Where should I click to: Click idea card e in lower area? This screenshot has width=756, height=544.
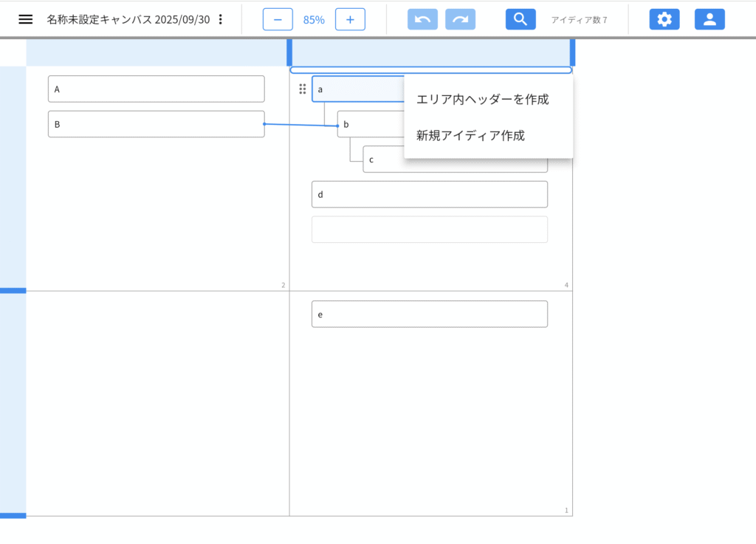point(429,314)
